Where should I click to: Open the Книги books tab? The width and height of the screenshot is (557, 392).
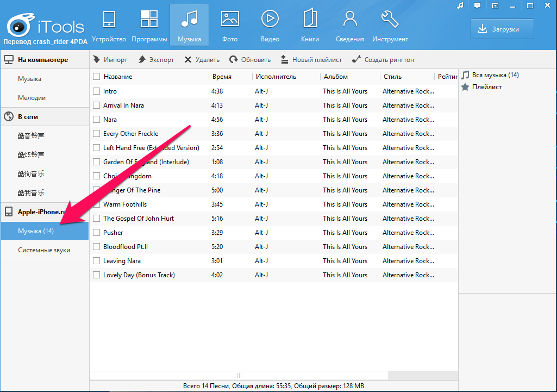(x=310, y=26)
